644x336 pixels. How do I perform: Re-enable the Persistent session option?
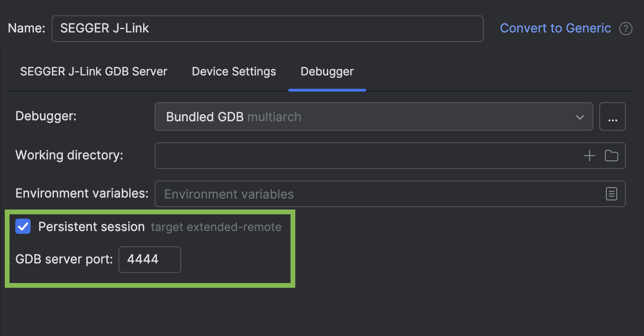pyautogui.click(x=23, y=227)
